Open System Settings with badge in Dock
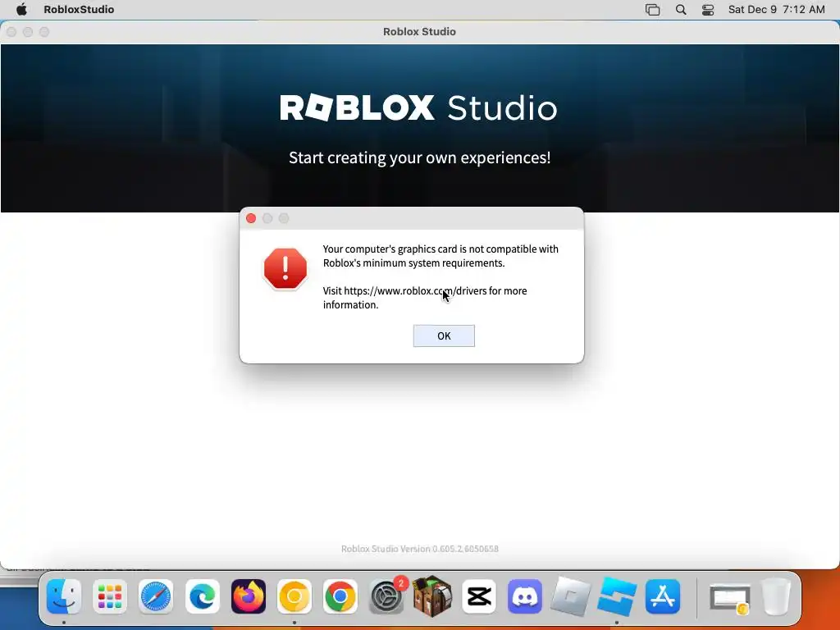Image resolution: width=840 pixels, height=630 pixels. pos(386,596)
